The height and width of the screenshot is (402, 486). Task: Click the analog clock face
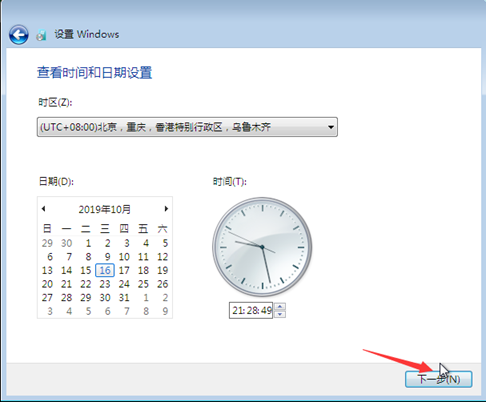(262, 247)
